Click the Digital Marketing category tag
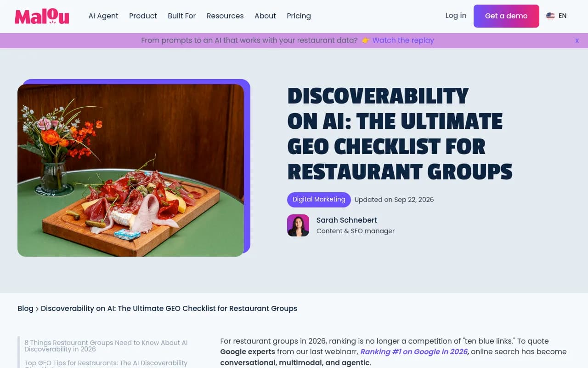The height and width of the screenshot is (368, 588). coord(319,200)
